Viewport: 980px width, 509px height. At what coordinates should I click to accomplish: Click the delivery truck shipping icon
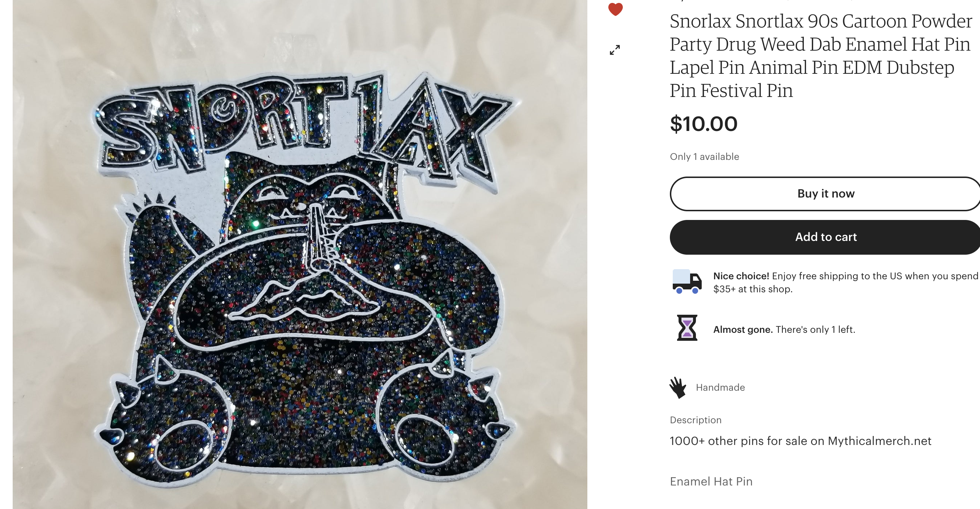coord(687,281)
